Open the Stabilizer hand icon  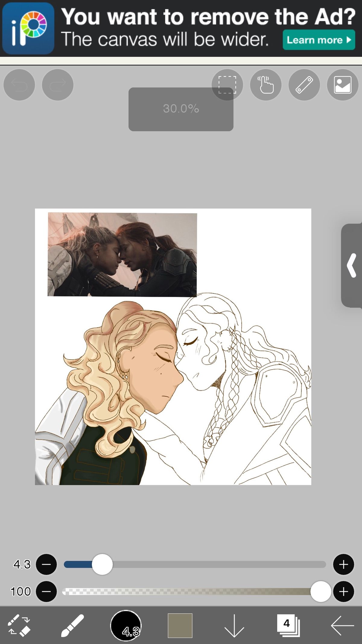click(x=266, y=85)
